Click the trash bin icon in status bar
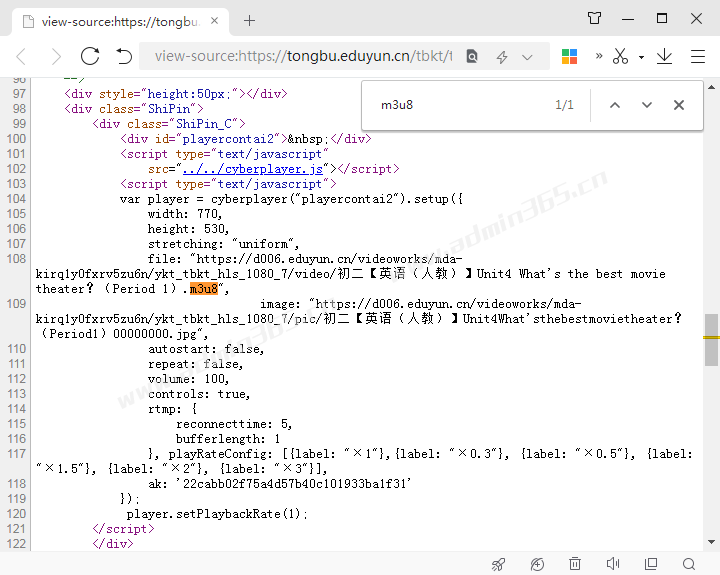 (575, 564)
